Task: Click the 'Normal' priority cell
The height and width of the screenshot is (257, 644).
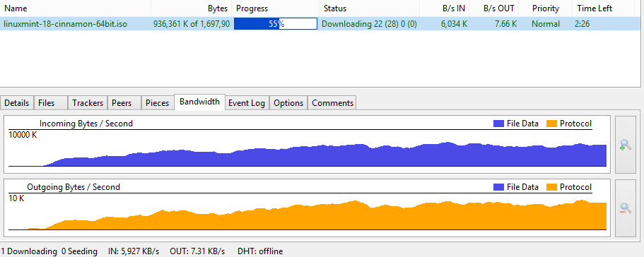Action: [x=546, y=24]
